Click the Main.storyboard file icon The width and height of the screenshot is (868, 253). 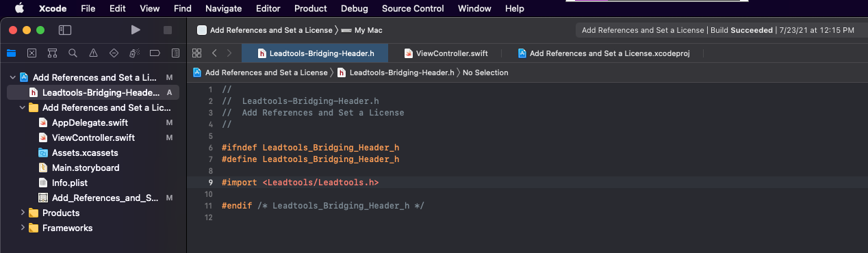tap(43, 168)
